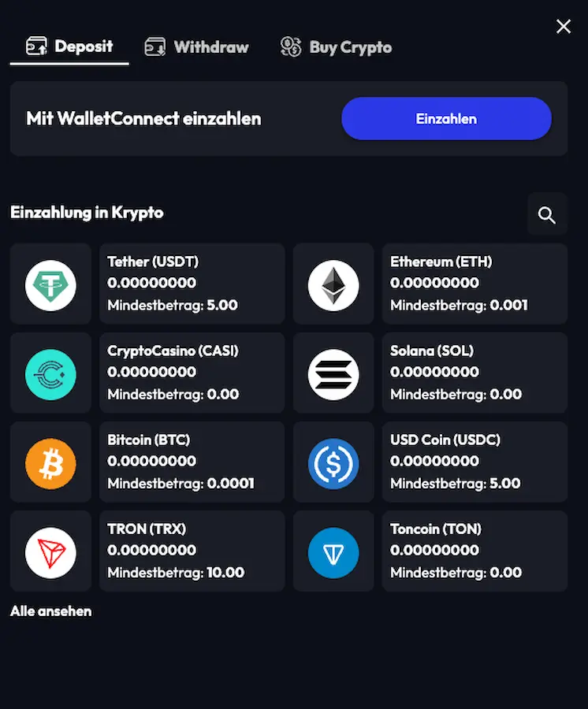
Task: Click the Einzahlen WalletConnect button
Action: click(446, 118)
